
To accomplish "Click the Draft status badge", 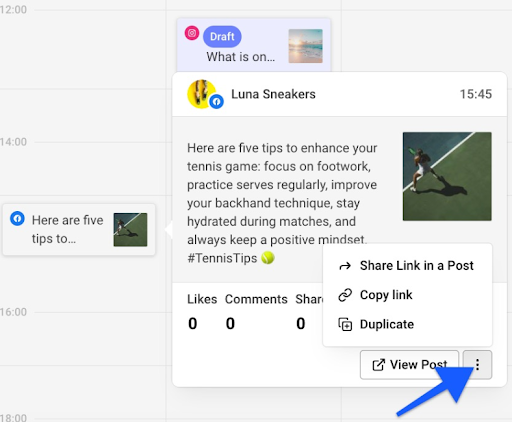I will click(222, 36).
